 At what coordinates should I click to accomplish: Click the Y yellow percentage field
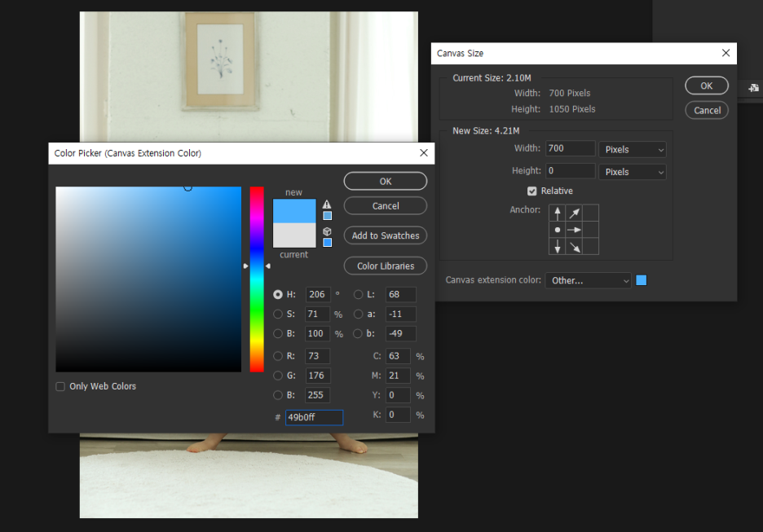[398, 395]
